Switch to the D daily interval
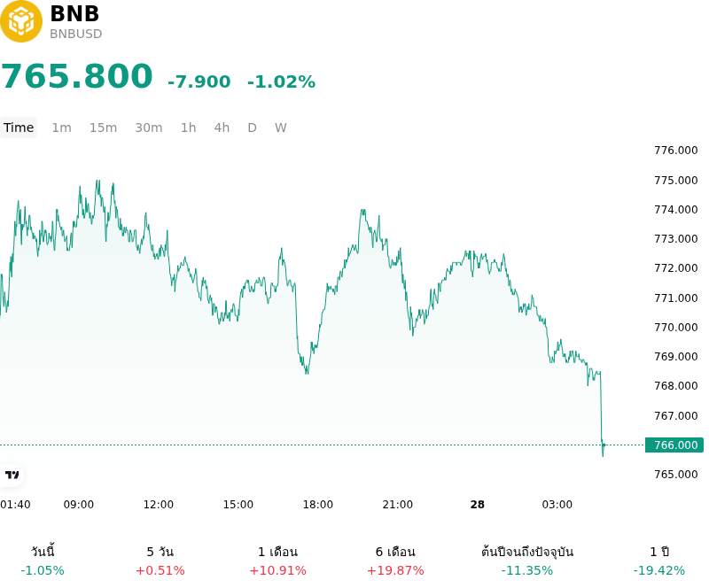Screen dimensions: 709x588 (x=253, y=128)
